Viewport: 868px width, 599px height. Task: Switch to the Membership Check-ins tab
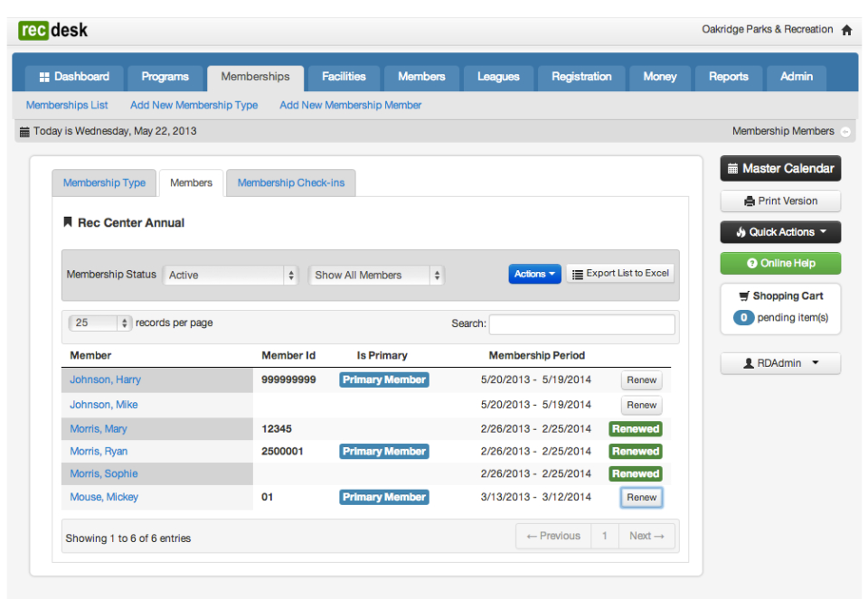point(290,183)
